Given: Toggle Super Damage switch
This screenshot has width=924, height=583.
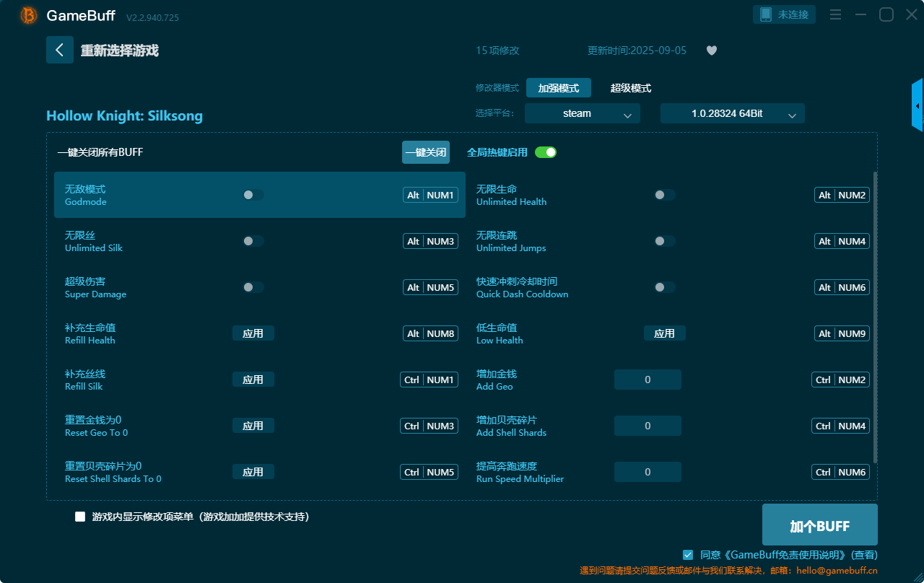Looking at the screenshot, I should (253, 287).
